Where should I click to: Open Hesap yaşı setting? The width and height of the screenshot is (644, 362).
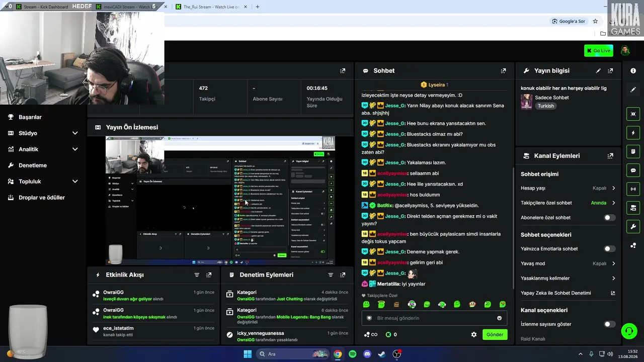(568, 188)
